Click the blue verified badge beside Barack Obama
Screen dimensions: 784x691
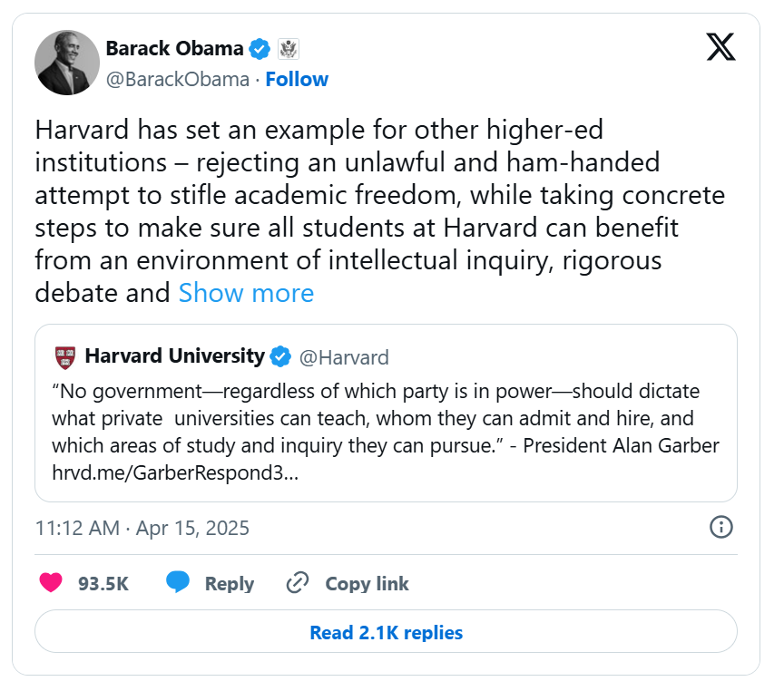[x=260, y=49]
